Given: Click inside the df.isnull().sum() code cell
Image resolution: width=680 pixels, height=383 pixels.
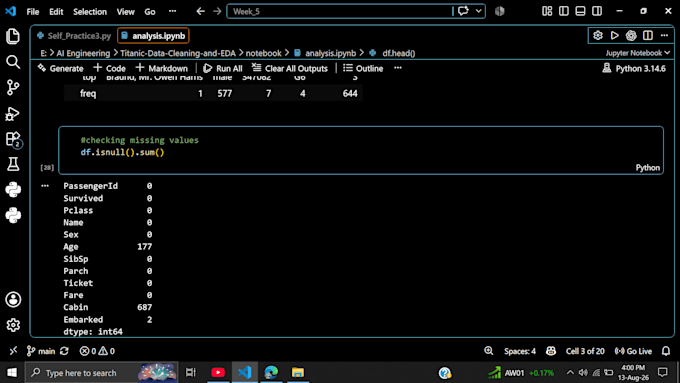Looking at the screenshot, I should (361, 150).
